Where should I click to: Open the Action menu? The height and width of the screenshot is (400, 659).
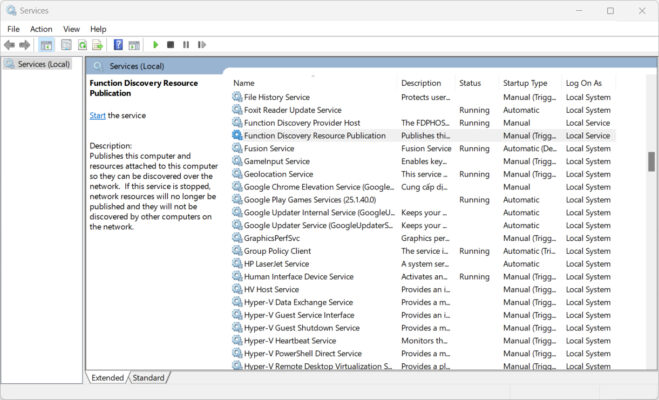click(x=41, y=29)
